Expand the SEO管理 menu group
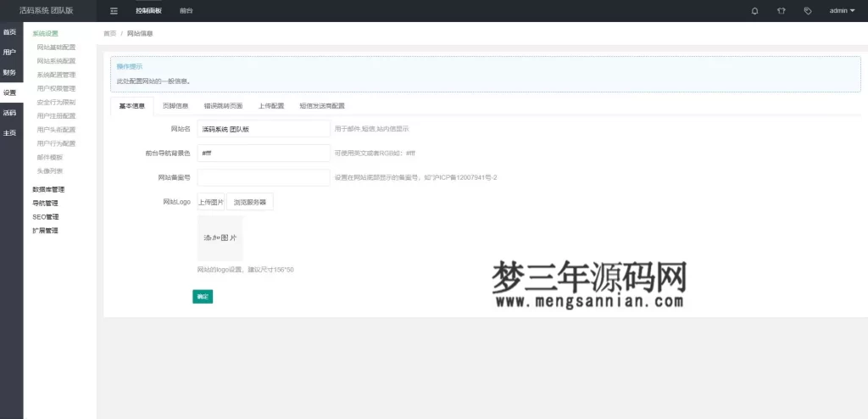This screenshot has height=419, width=868. point(46,217)
